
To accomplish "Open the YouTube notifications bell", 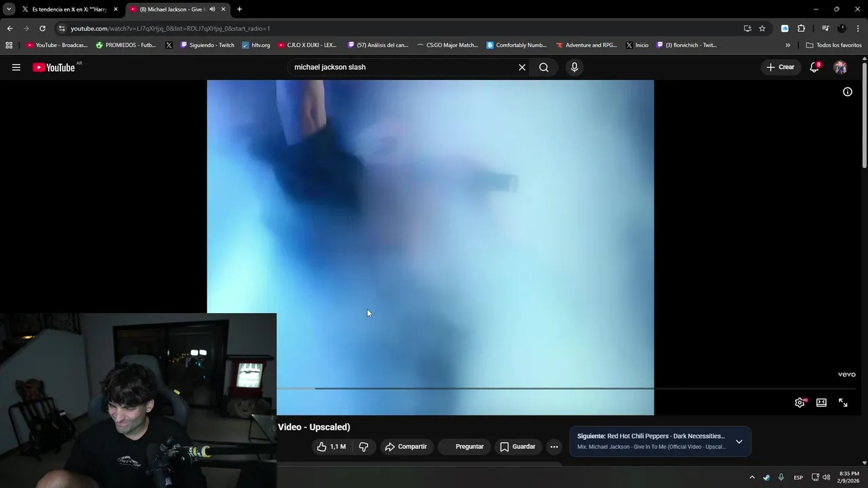I will pyautogui.click(x=814, y=67).
